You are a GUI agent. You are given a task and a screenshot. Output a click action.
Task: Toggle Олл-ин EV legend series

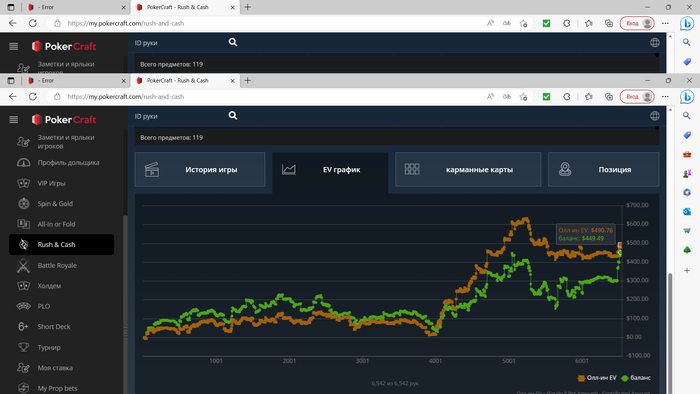[x=597, y=378]
